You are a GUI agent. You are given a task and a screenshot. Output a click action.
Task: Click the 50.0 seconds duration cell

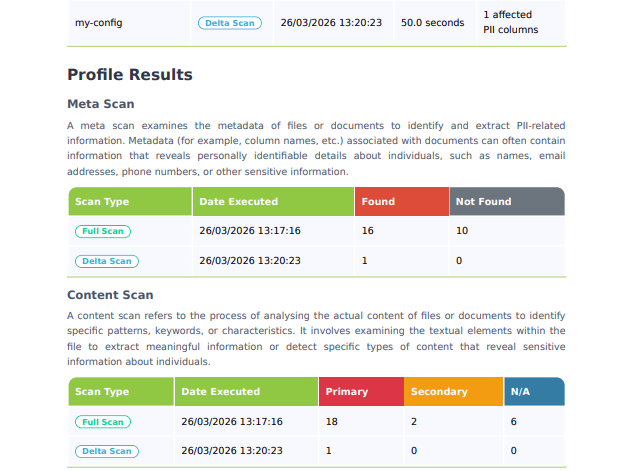click(432, 22)
